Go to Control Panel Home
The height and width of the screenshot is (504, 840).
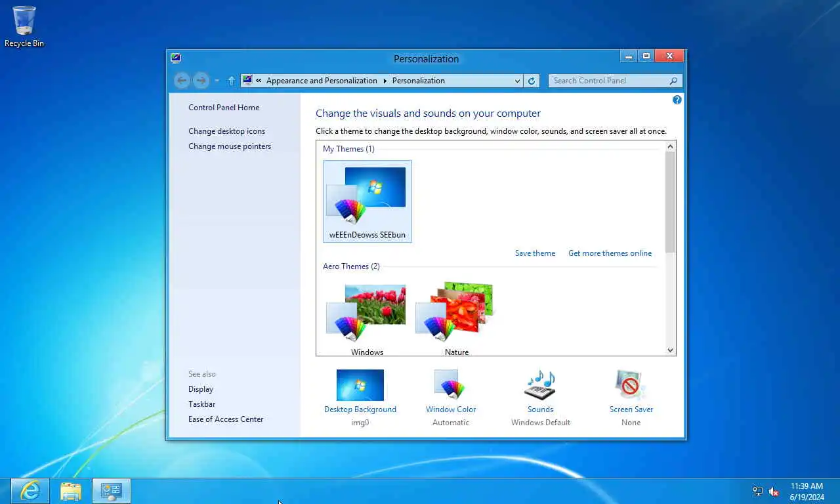point(224,108)
